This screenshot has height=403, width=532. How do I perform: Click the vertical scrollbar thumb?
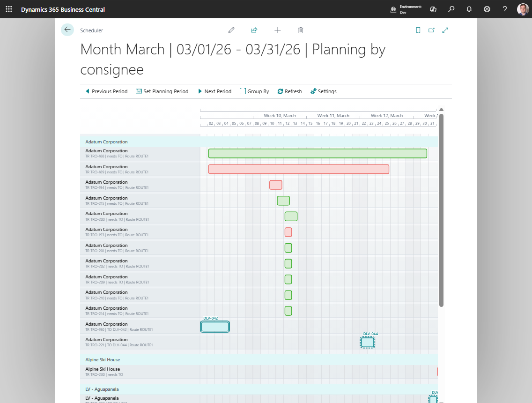coord(442,210)
